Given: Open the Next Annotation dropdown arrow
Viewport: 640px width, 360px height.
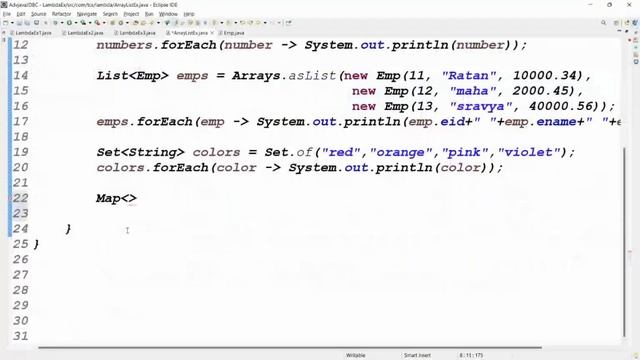Looking at the screenshot, I should pyautogui.click(x=222, y=23).
